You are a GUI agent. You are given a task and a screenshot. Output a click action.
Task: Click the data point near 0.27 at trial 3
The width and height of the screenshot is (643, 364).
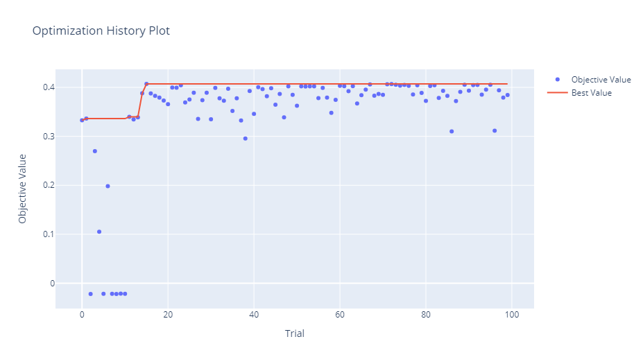pos(95,151)
